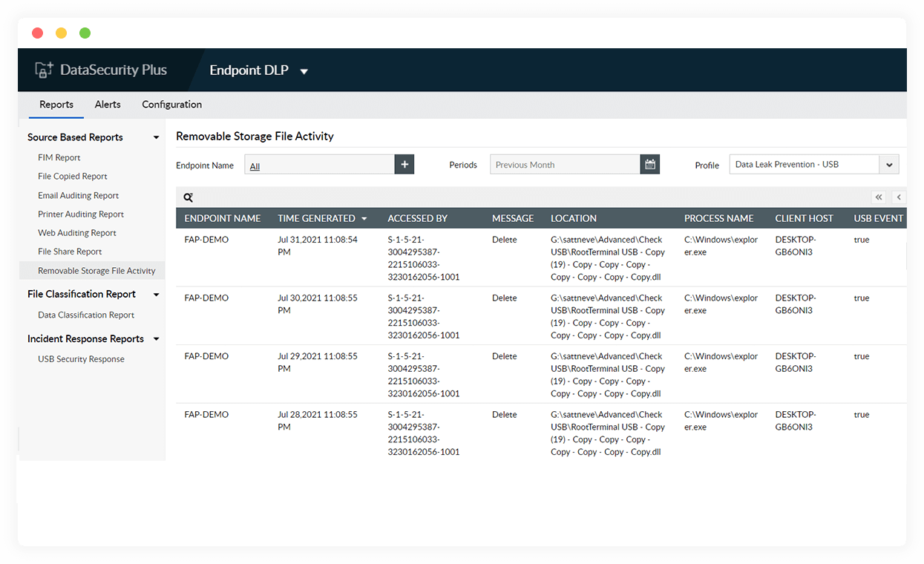Image resolution: width=924 pixels, height=564 pixels.
Task: Click the USB EVENT column header
Action: click(x=879, y=218)
